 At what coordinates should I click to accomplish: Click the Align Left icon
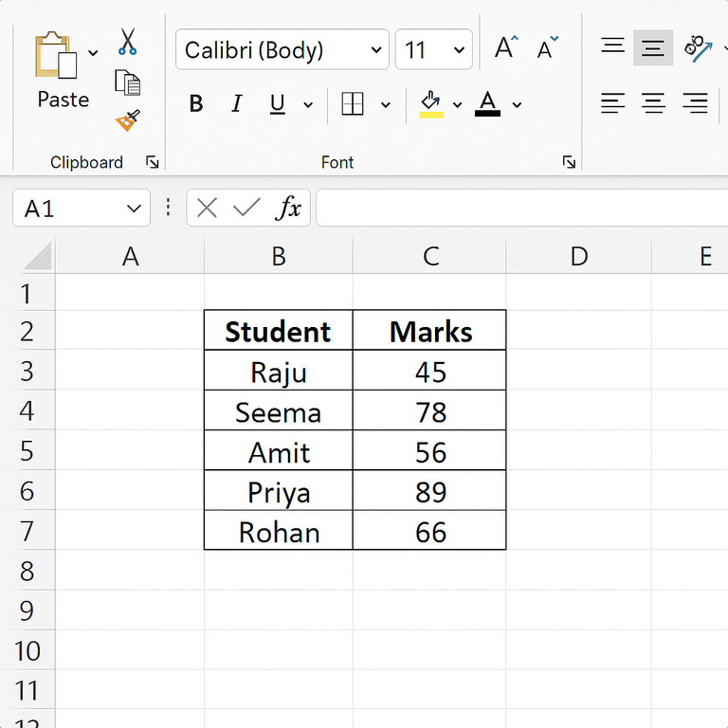coord(612,103)
